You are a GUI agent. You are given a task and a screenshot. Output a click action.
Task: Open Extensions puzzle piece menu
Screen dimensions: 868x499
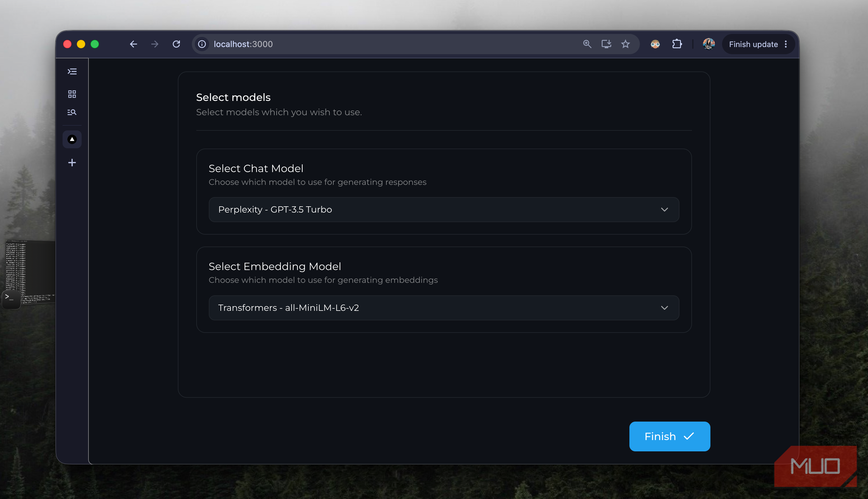click(x=677, y=44)
